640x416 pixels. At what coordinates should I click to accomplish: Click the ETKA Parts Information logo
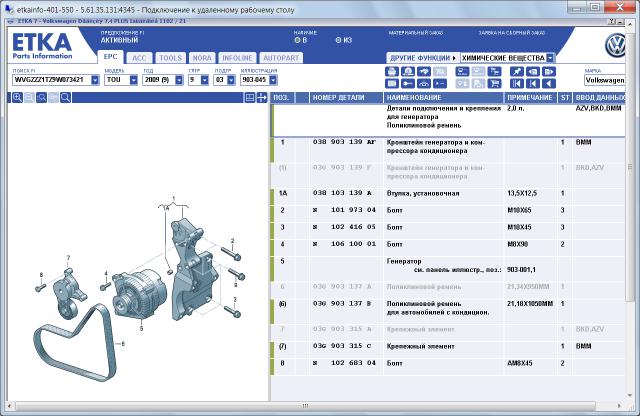coord(42,46)
